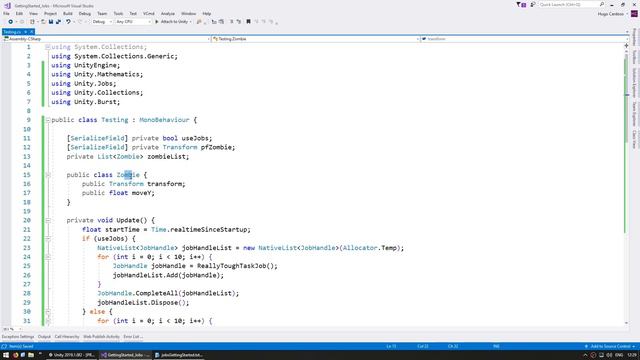Click the increase indent toolbar icon

pos(221,22)
